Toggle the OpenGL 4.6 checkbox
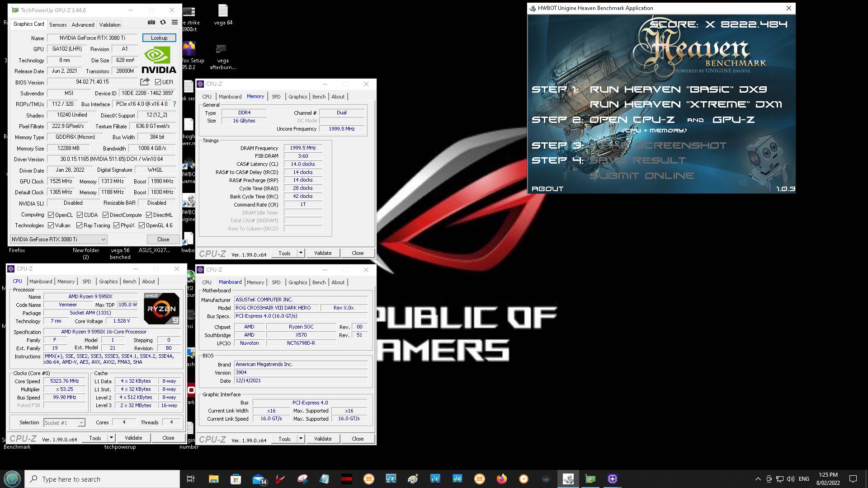The height and width of the screenshot is (488, 868). (x=142, y=225)
